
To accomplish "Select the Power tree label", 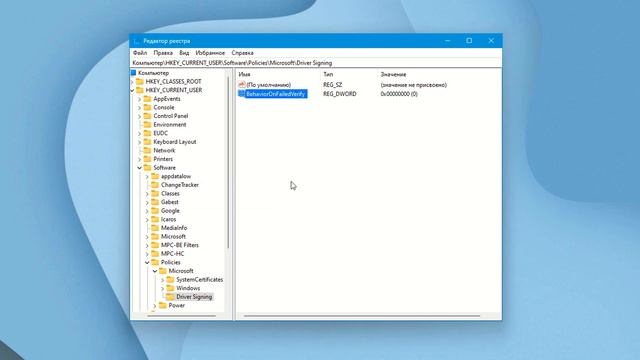I will click(177, 305).
